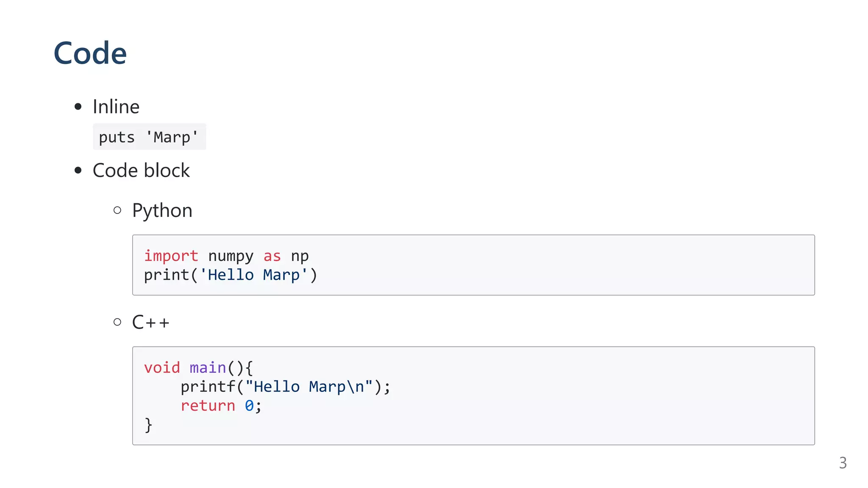Click the "Code block" bullet text
868x488 pixels.
click(x=141, y=170)
